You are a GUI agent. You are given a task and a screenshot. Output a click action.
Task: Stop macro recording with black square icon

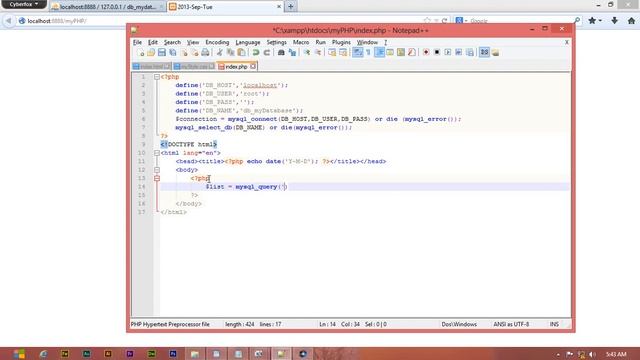(437, 53)
